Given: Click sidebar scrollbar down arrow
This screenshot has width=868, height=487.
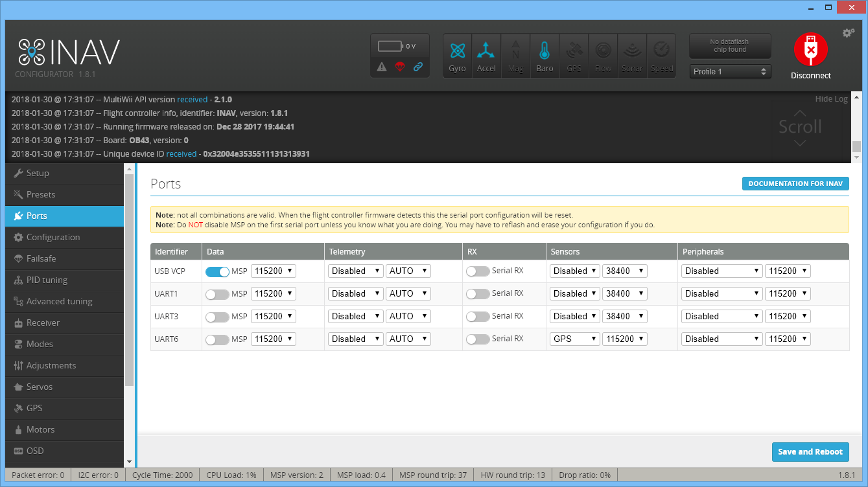Looking at the screenshot, I should point(129,462).
